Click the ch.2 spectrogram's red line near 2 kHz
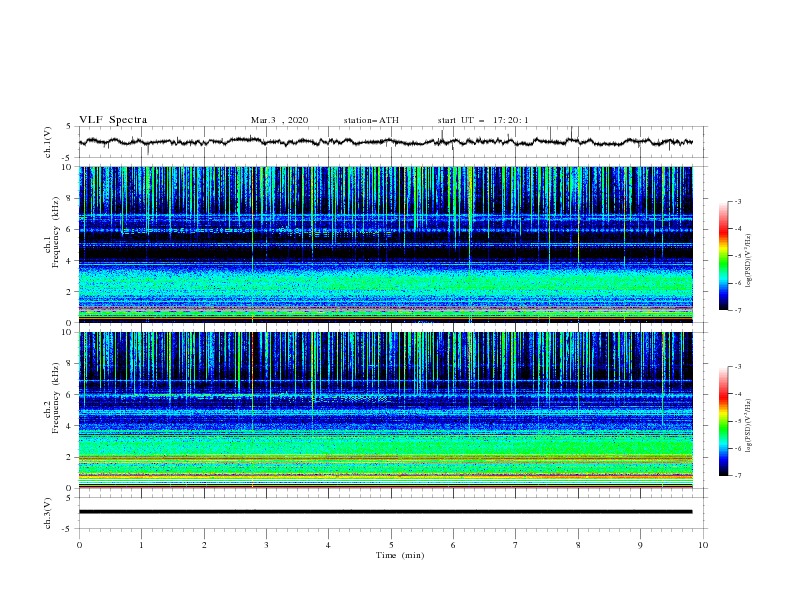 tap(385, 458)
